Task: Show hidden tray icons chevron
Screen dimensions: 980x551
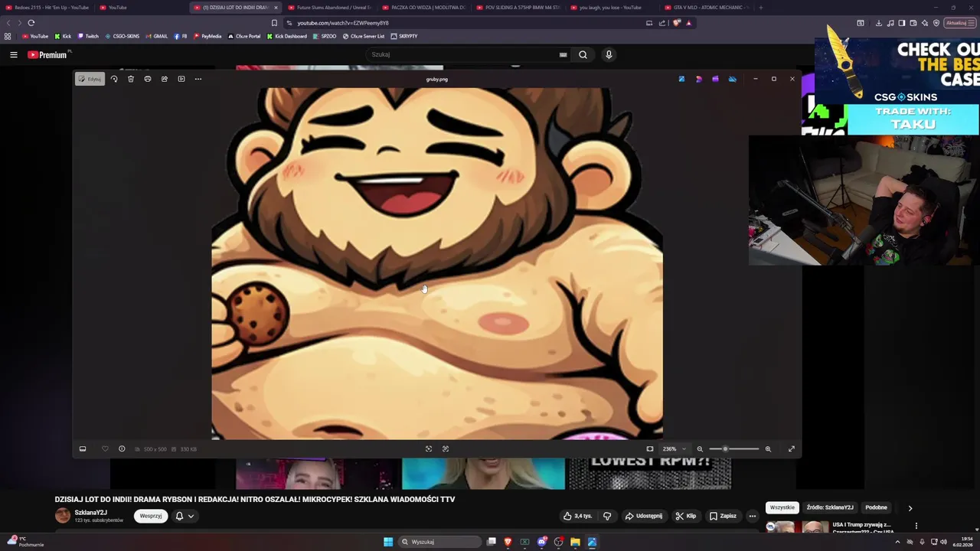Action: pyautogui.click(x=897, y=542)
